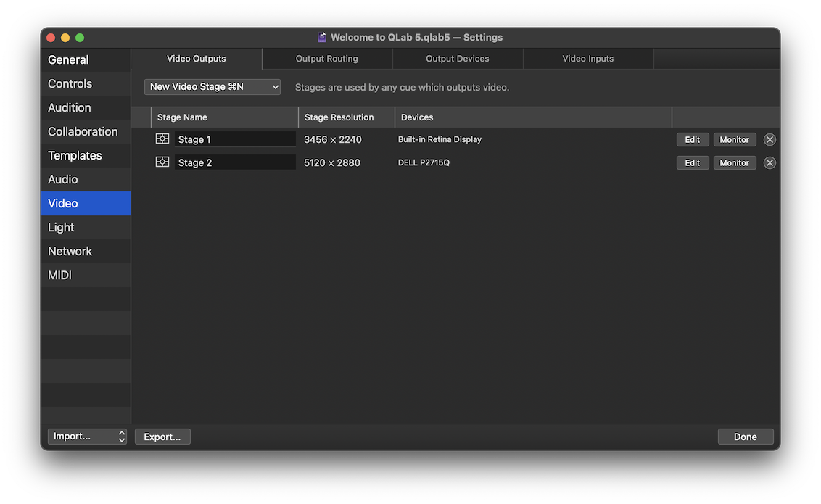Image resolution: width=821 pixels, height=504 pixels.
Task: Open the Audio settings section
Action: [x=62, y=178]
